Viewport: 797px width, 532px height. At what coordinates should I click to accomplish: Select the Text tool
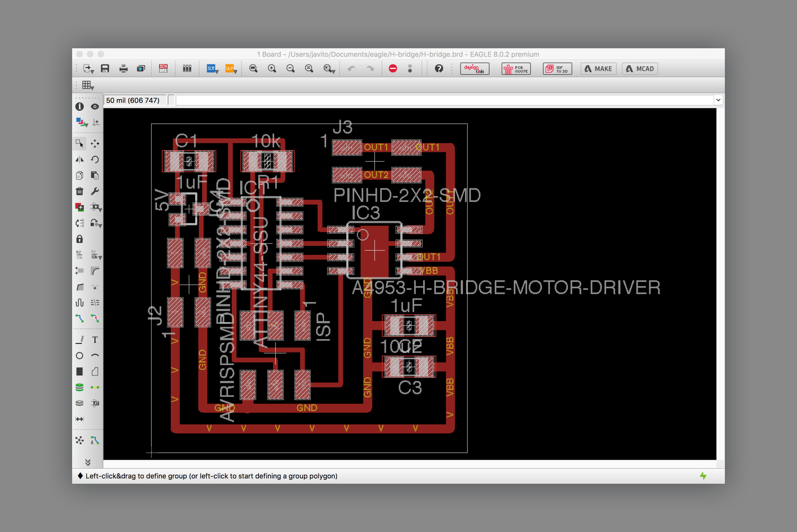tap(95, 340)
